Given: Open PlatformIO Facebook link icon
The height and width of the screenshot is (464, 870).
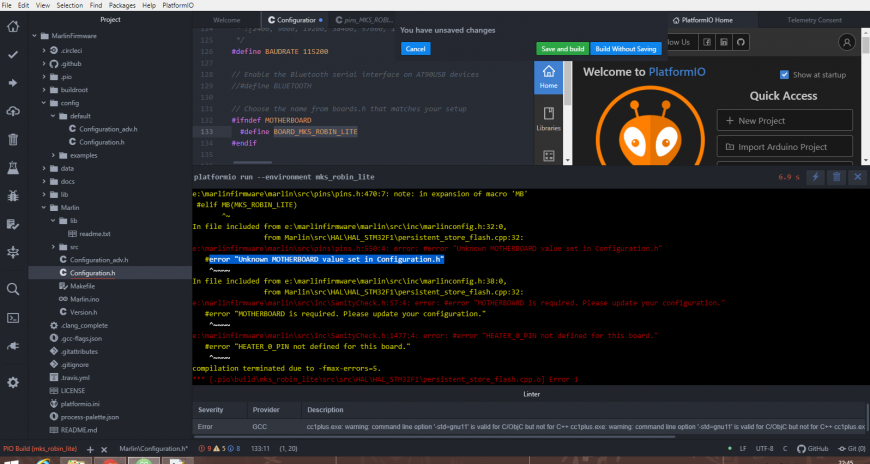Looking at the screenshot, I should (706, 42).
